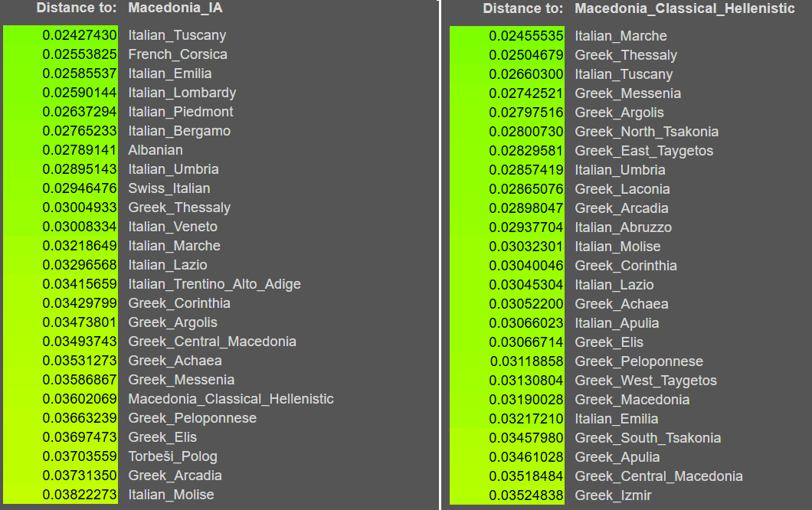Select distance 0.03217210 beside Italian_Emilia

coord(526,420)
